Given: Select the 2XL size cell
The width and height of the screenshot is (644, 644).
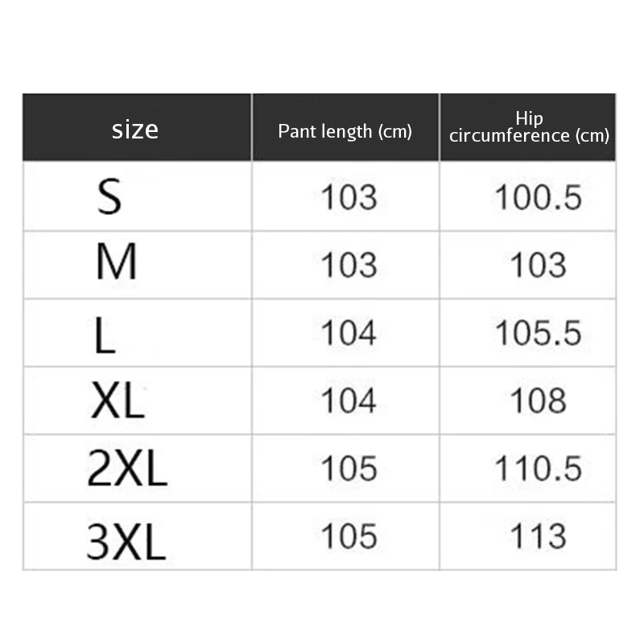Looking at the screenshot, I should 126,468.
